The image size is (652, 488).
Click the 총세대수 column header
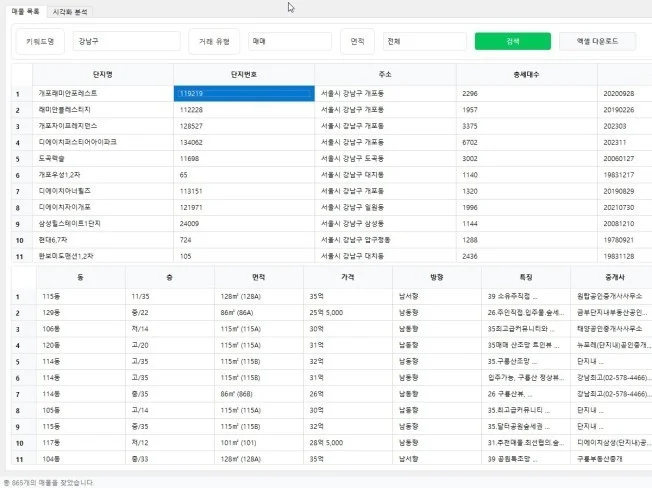point(526,74)
